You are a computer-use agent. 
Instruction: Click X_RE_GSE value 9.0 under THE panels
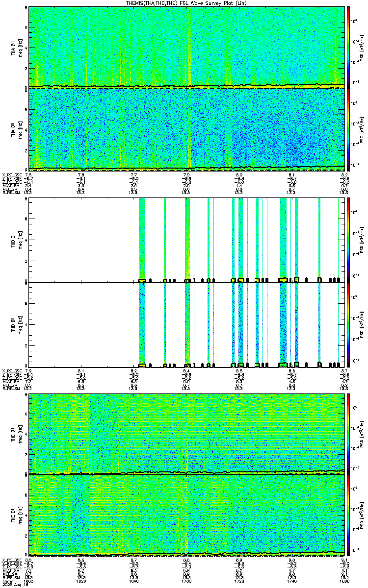pos(291,561)
